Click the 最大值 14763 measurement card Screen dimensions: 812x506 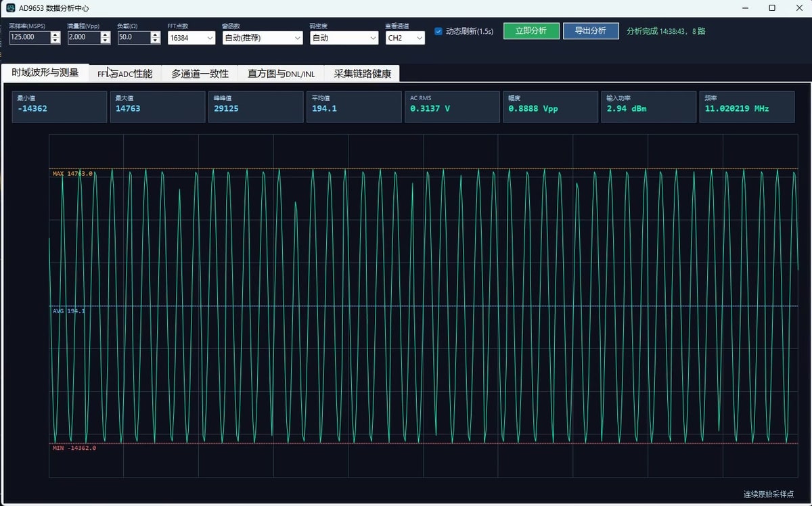(x=158, y=107)
